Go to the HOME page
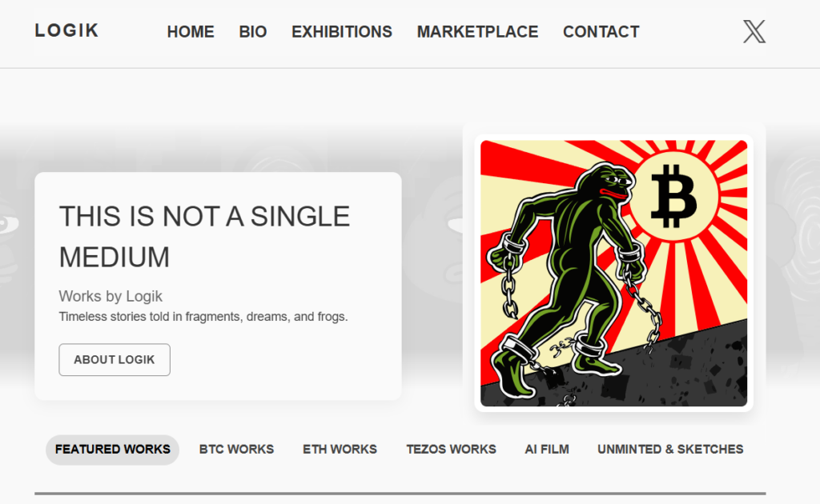 191,32
